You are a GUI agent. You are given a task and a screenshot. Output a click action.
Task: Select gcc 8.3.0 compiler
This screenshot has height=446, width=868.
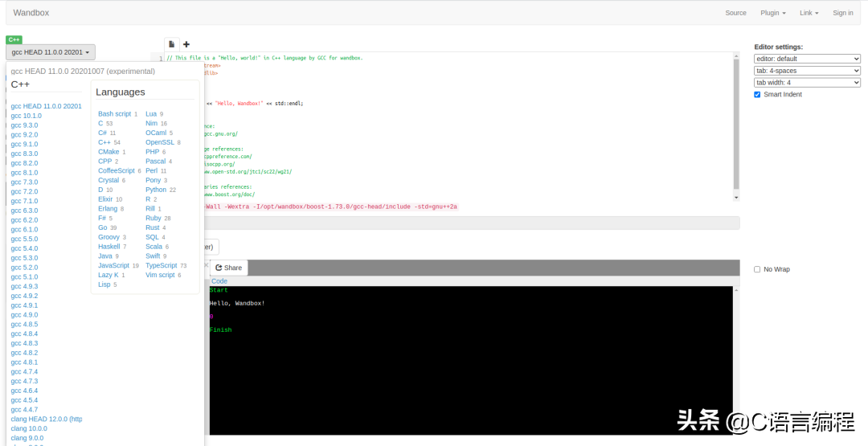(x=24, y=153)
